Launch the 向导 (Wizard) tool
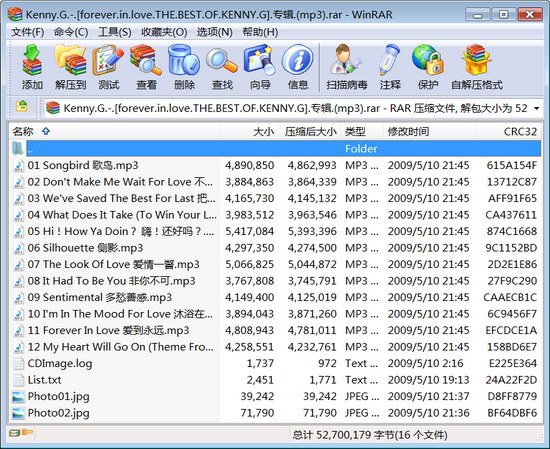This screenshot has height=449, width=550. pos(260,67)
